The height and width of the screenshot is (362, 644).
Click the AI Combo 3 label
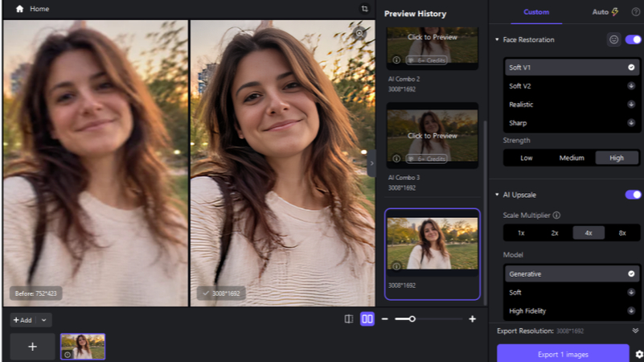[x=404, y=178]
